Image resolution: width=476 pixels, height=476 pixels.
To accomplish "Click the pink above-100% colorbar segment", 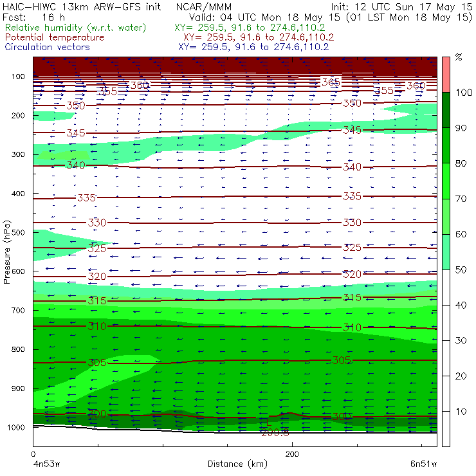I will coord(446,75).
